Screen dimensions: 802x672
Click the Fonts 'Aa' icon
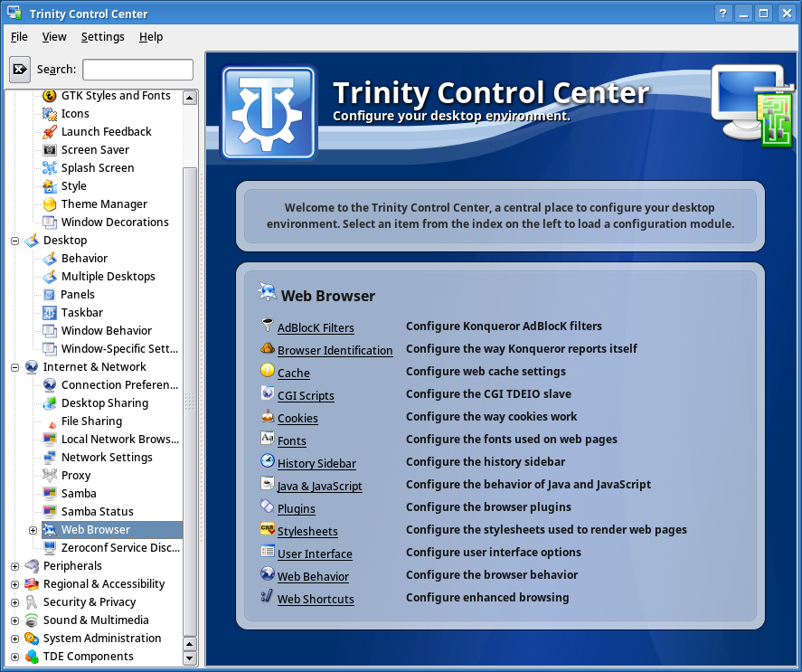(x=267, y=438)
